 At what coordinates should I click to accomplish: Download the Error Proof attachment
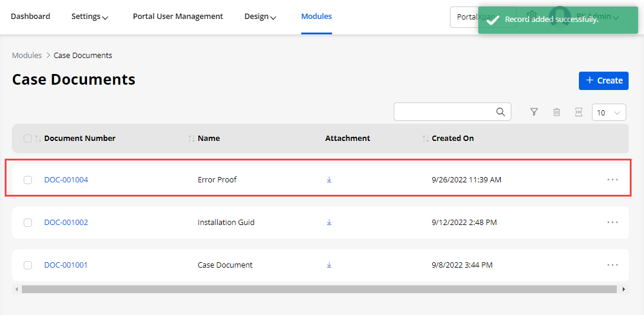coord(329,179)
